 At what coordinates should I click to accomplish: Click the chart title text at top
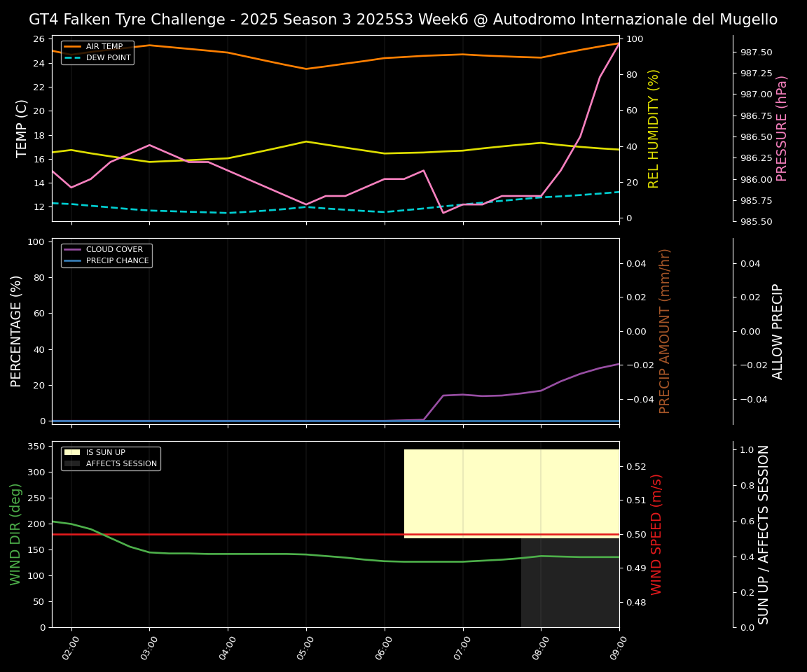[x=403, y=20]
